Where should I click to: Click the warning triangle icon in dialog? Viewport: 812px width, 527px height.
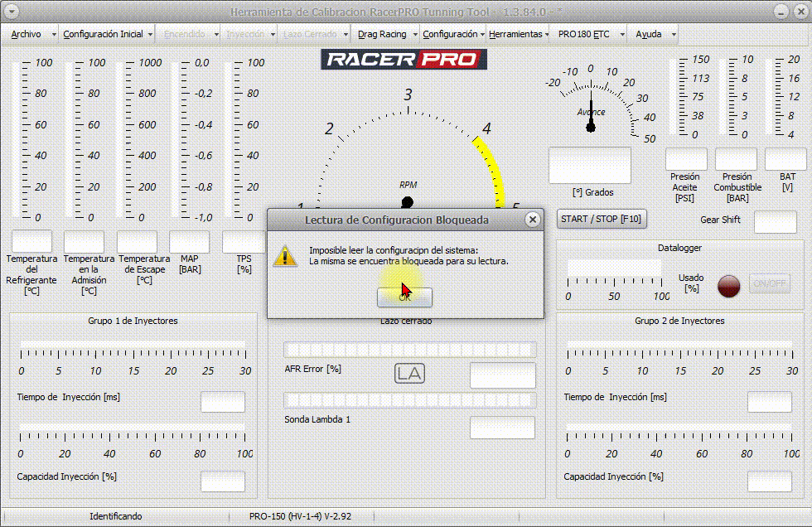pyautogui.click(x=285, y=255)
